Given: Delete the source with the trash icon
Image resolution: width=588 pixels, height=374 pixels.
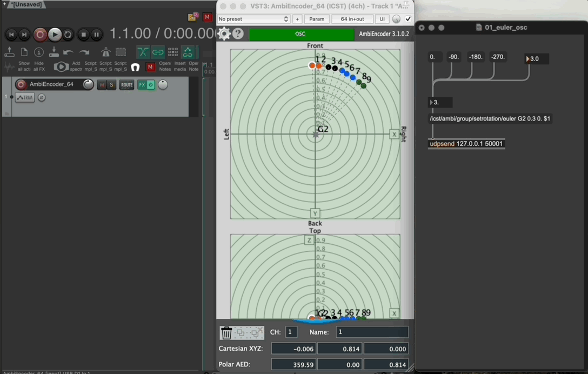Looking at the screenshot, I should [x=226, y=332].
